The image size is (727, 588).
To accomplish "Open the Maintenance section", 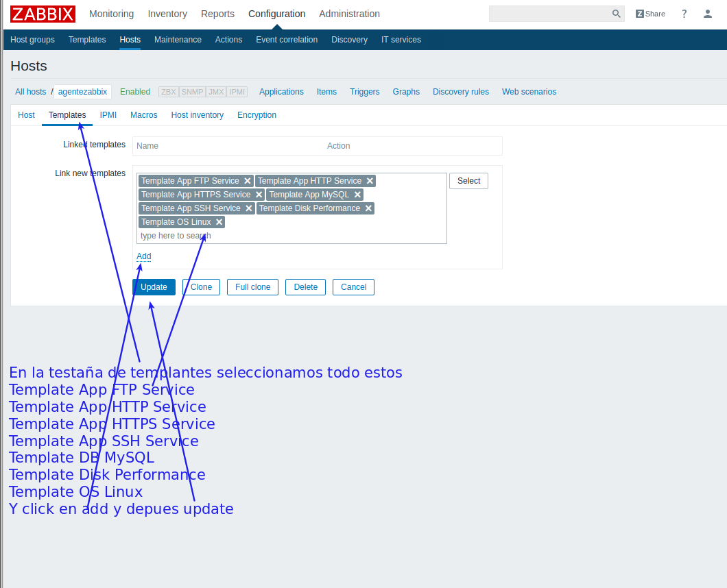I will coord(178,40).
